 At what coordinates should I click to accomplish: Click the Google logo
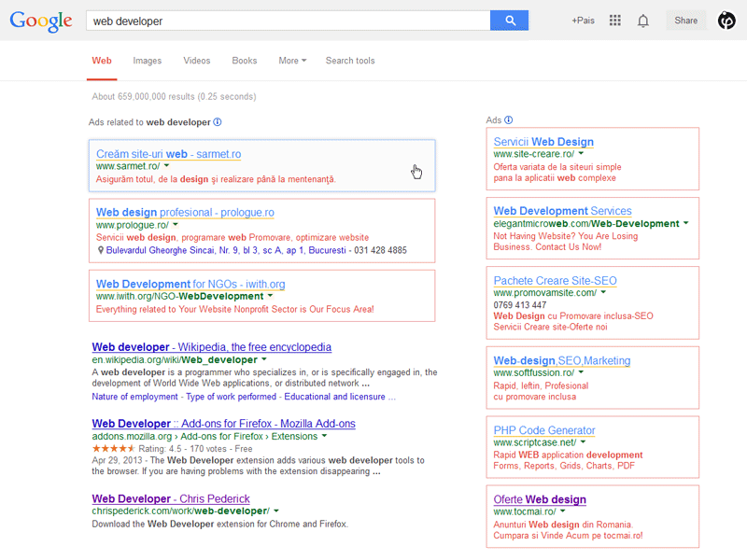41,21
